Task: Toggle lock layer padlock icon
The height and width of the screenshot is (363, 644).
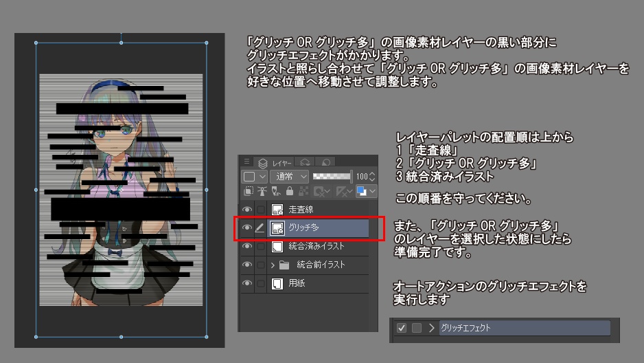Action: (x=290, y=191)
